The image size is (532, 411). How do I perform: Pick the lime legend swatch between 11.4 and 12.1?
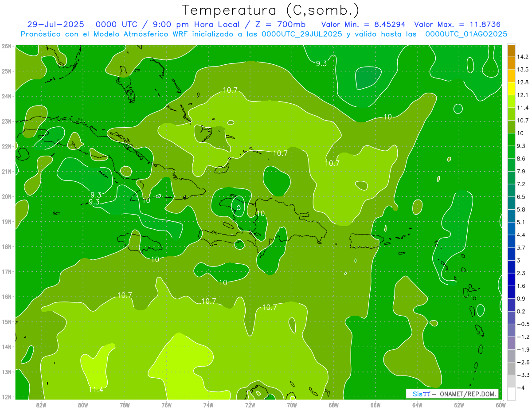coord(512,101)
